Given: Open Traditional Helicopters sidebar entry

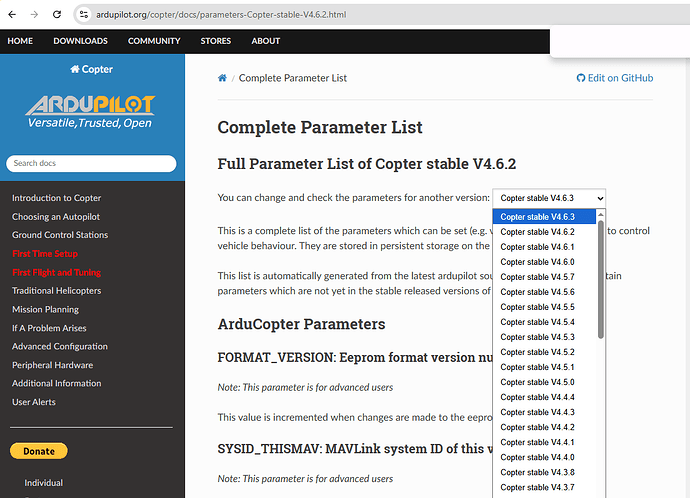Looking at the screenshot, I should (x=56, y=291).
